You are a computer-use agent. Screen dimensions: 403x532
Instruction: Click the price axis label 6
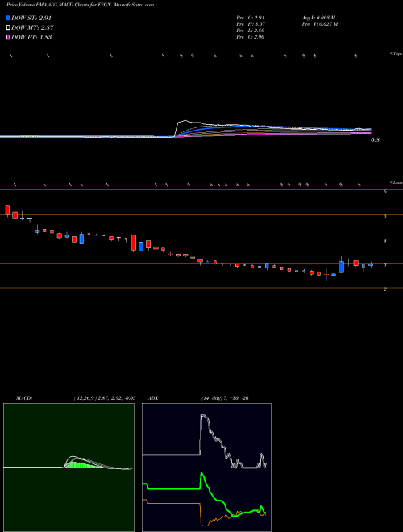[x=385, y=192]
